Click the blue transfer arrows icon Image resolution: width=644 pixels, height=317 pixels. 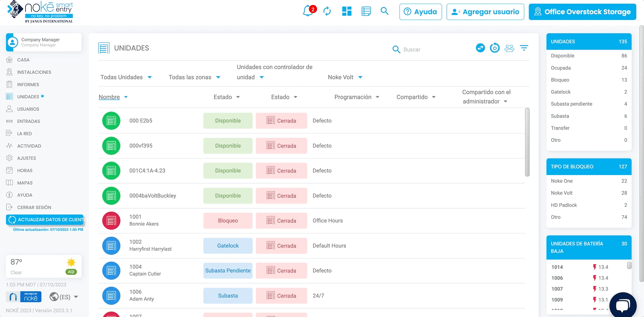tap(480, 48)
